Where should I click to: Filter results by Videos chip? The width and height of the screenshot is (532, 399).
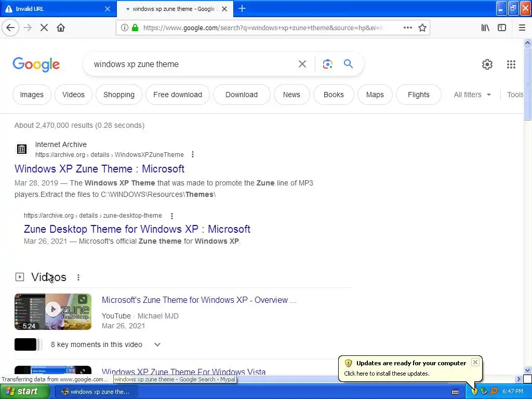click(x=73, y=95)
